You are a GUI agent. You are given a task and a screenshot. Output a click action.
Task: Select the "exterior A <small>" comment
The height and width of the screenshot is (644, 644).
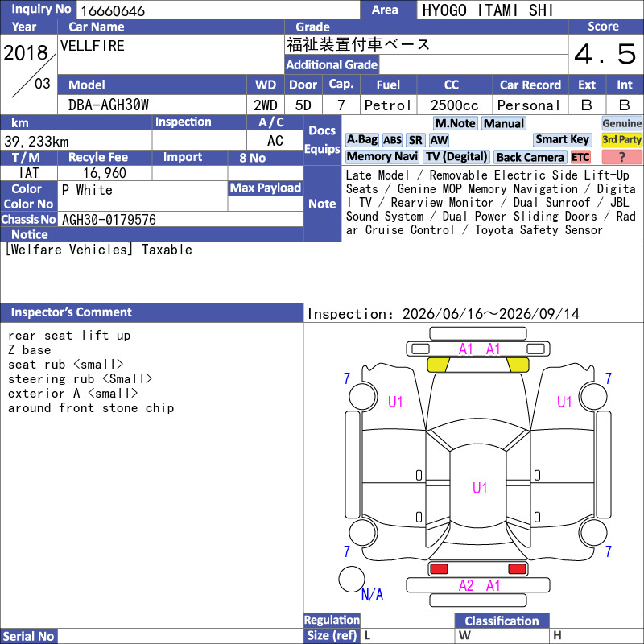[x=73, y=393]
